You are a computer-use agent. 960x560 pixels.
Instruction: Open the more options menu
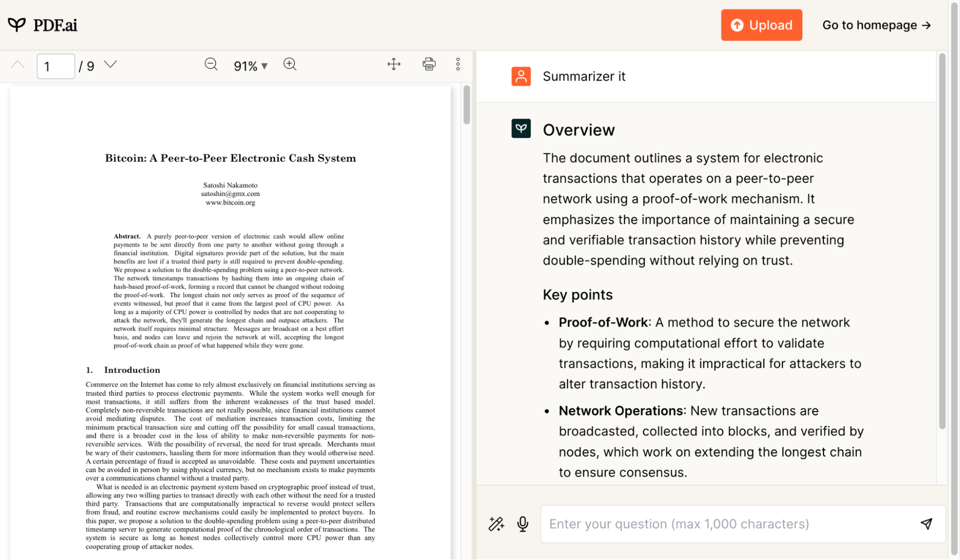(x=458, y=64)
